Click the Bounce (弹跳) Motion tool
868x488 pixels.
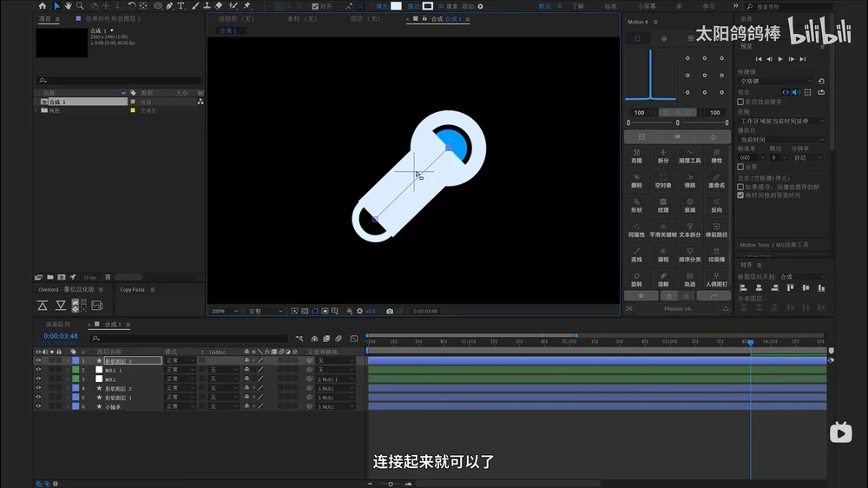(690, 181)
